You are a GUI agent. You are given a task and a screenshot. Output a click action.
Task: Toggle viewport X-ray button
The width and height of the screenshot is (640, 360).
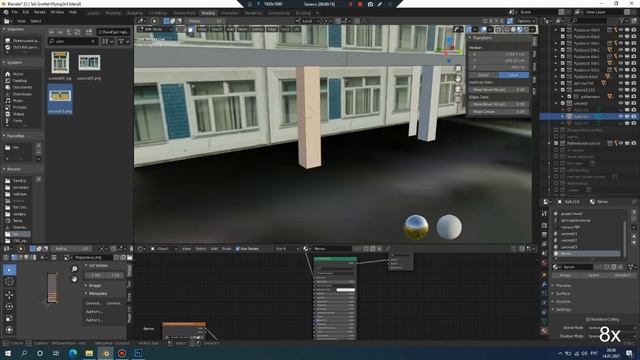tap(498, 29)
